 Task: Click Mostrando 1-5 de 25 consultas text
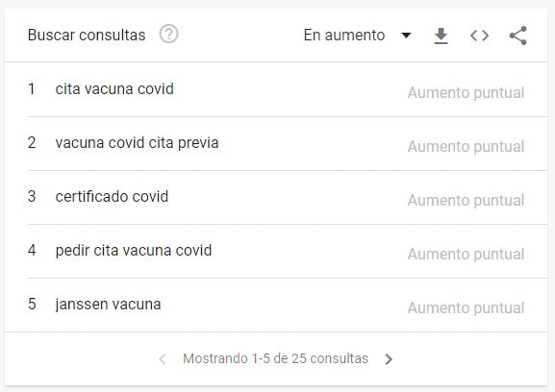point(275,358)
